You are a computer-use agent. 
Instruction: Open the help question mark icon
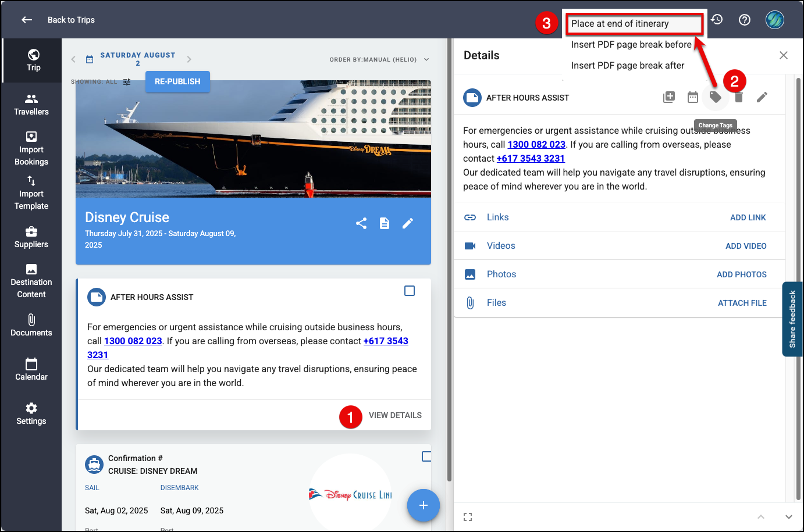point(745,20)
